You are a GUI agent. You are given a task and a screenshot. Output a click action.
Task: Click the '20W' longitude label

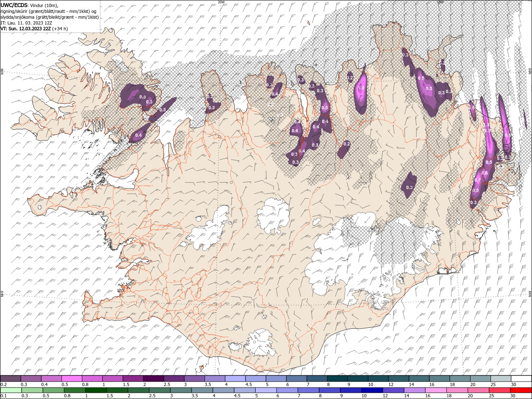pyautogui.click(x=221, y=2)
